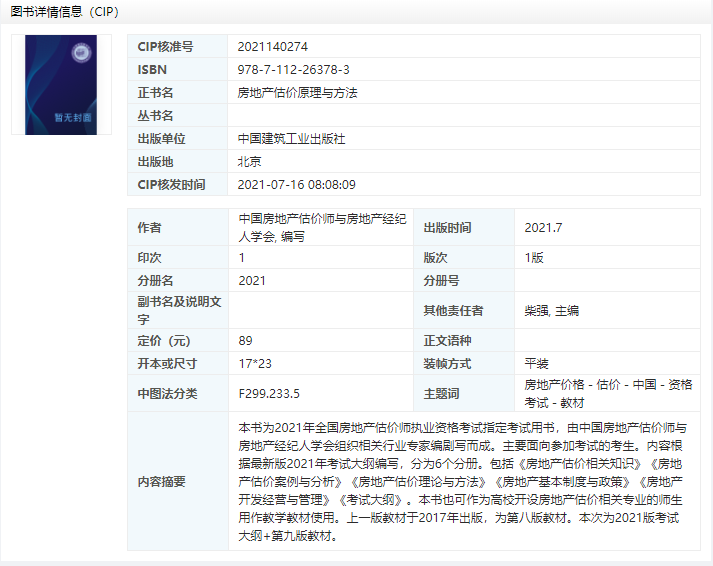Click the book cover placeholder thumbnail
The height and width of the screenshot is (566, 713).
(x=61, y=84)
